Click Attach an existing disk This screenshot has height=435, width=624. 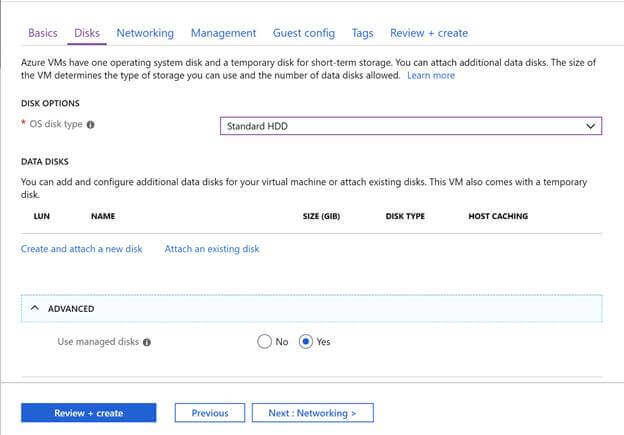click(212, 249)
